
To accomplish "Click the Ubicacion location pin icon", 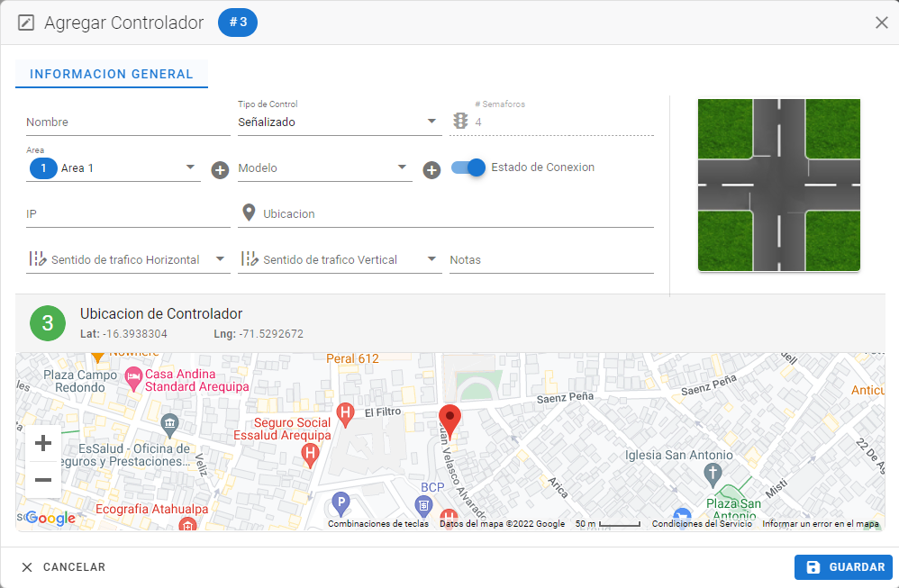I will [x=249, y=213].
